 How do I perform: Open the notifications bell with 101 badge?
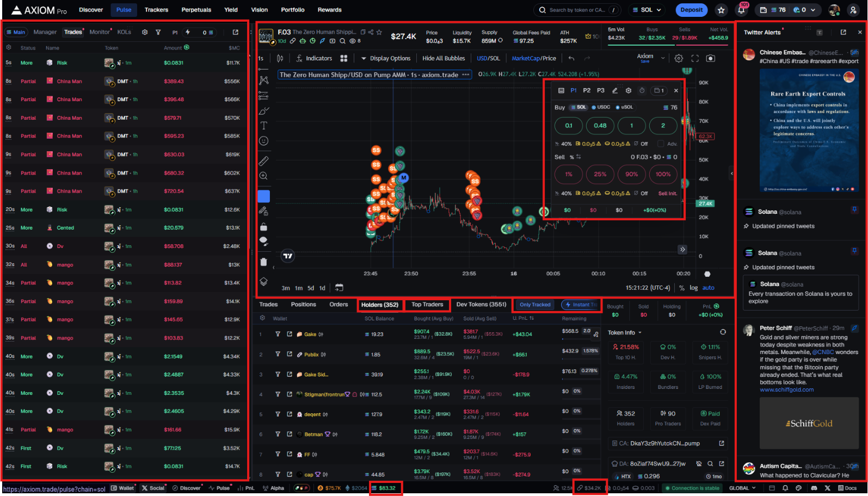[741, 10]
